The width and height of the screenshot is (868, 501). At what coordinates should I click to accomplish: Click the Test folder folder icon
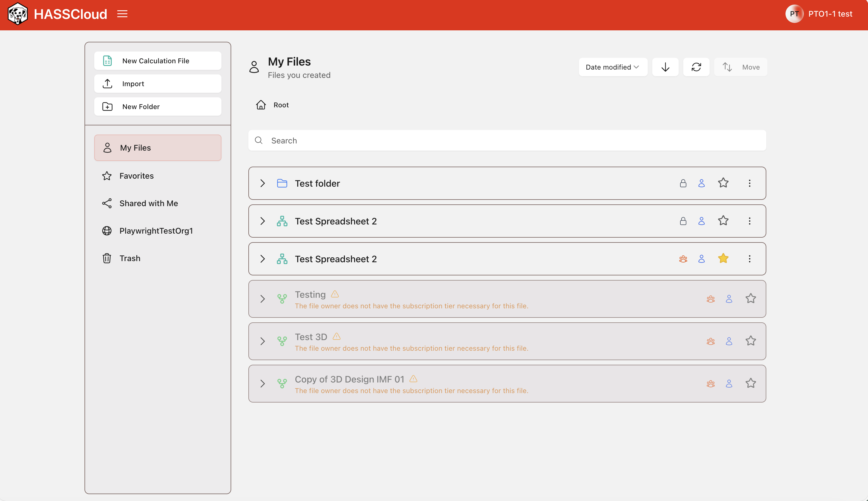click(282, 184)
